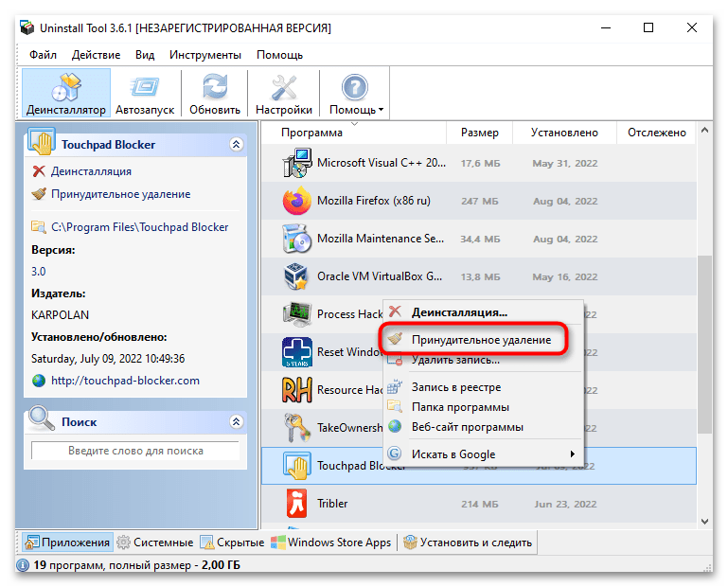Select Деинсталляция... in context menu
The height and width of the screenshot is (587, 728).
(483, 312)
